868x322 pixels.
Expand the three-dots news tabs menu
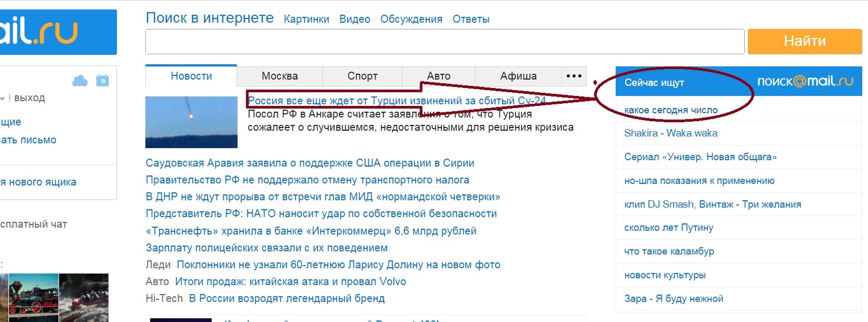574,76
